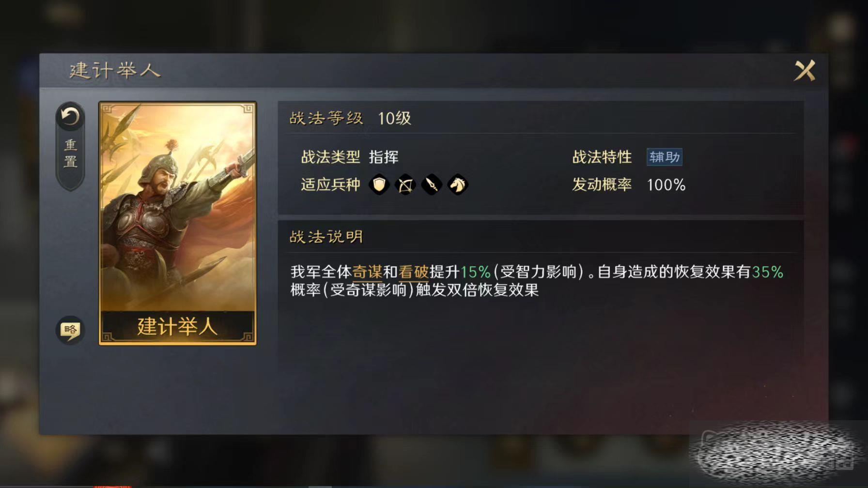The width and height of the screenshot is (868, 488).
Task: Click the 重置 reset arrow icon
Action: pos(70,117)
